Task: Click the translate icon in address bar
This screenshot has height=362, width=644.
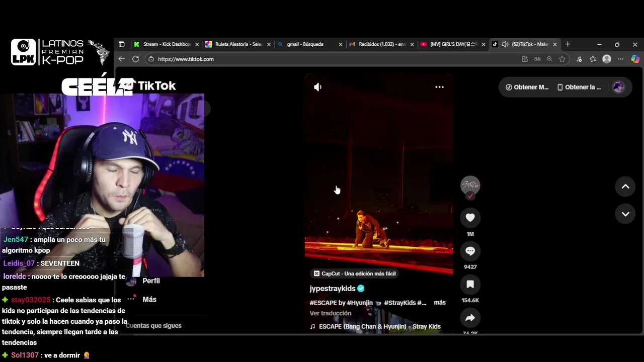Action: (537, 59)
